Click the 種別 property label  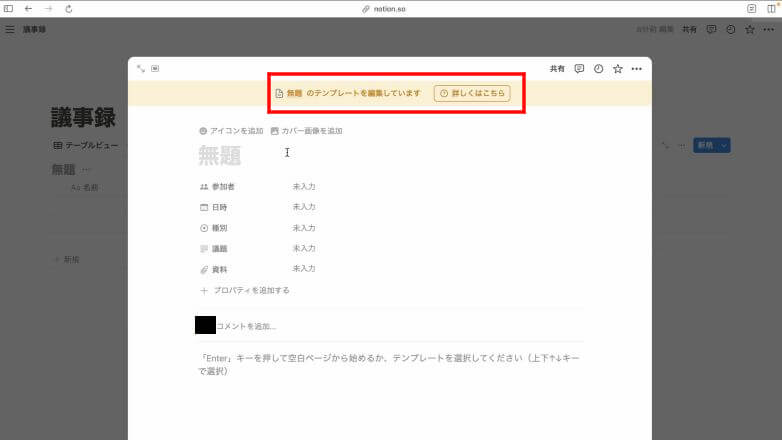point(213,228)
